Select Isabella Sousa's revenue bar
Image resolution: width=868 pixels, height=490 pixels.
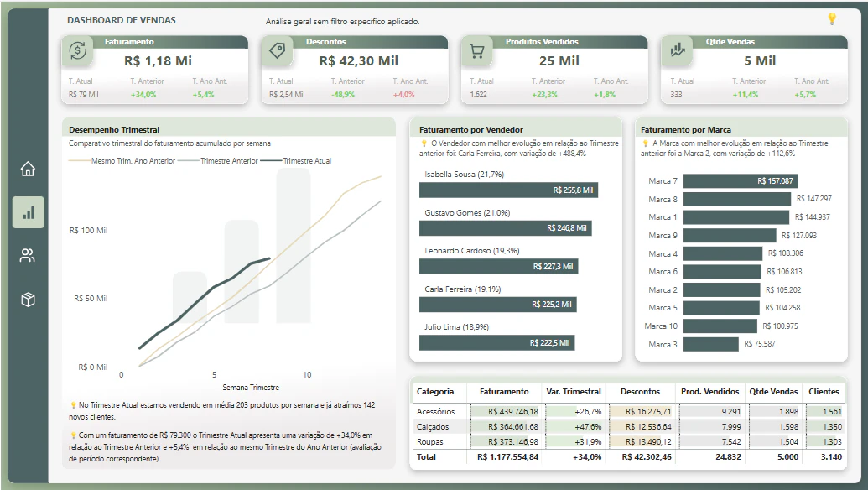[508, 190]
